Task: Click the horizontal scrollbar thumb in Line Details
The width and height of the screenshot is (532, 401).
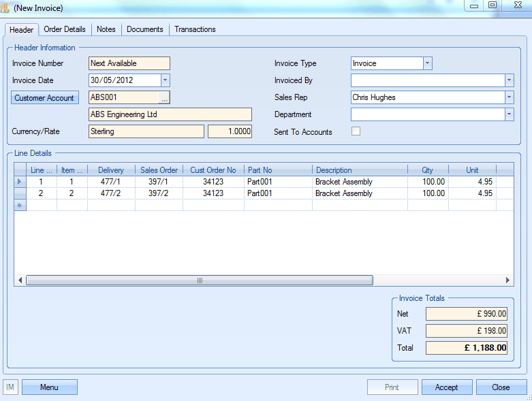Action: [x=199, y=280]
